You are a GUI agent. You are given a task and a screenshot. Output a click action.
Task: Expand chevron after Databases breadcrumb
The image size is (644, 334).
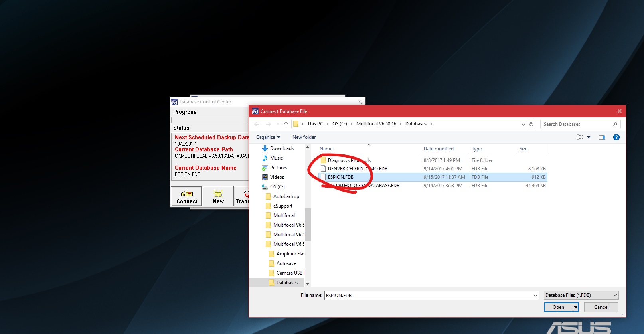tap(431, 124)
